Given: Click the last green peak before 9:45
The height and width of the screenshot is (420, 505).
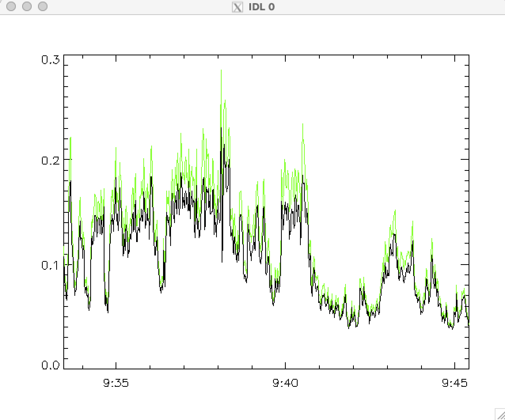Looking at the screenshot, I should [x=432, y=239].
